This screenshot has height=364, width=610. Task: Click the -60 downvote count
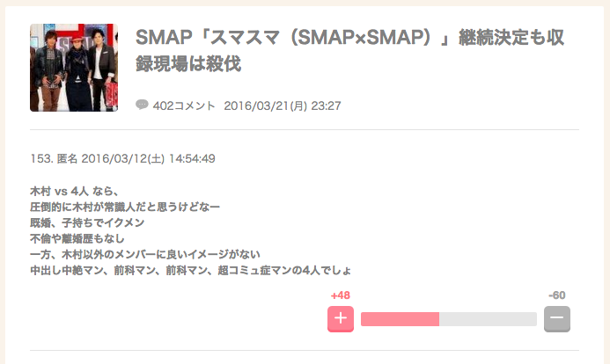pos(557,295)
